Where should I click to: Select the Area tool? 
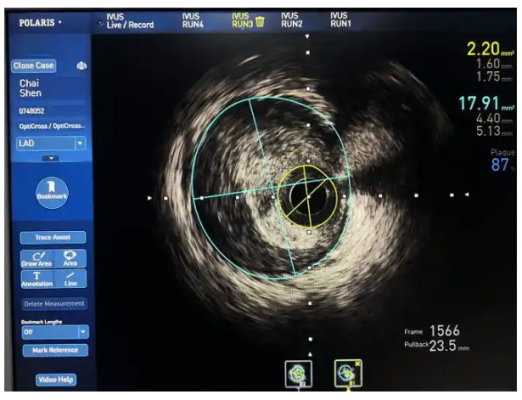pyautogui.click(x=70, y=259)
